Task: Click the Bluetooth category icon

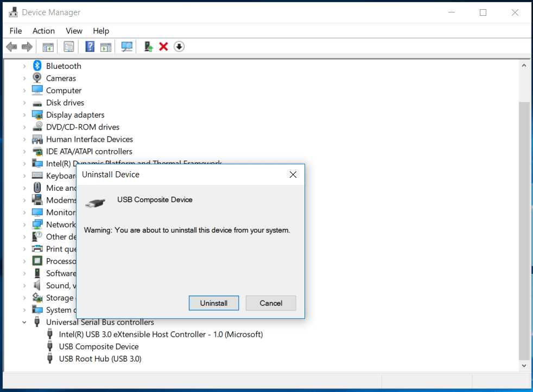Action: 37,66
